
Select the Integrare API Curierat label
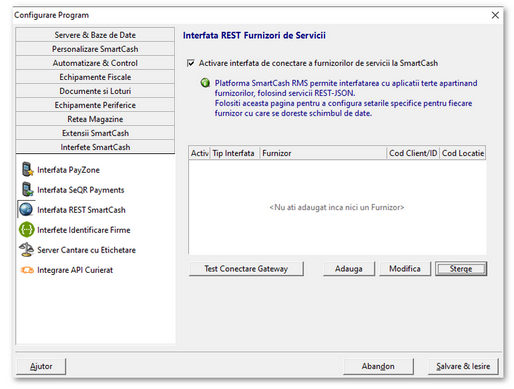point(75,270)
